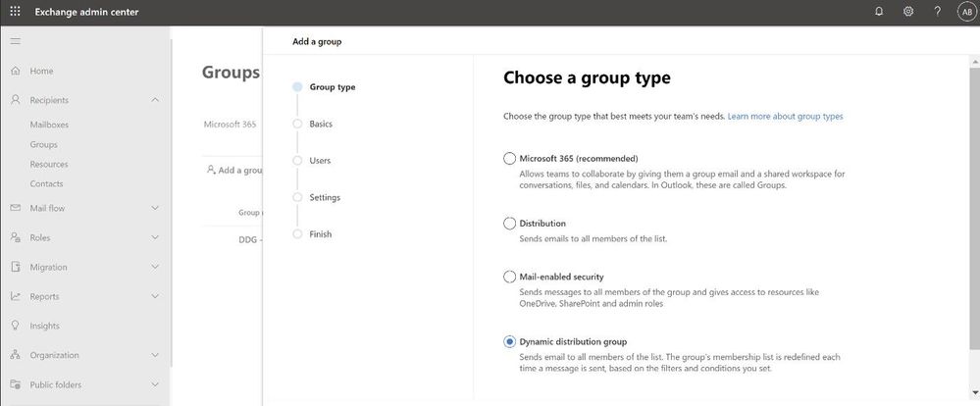
Task: Go to the Finish wizard step
Action: (320, 234)
